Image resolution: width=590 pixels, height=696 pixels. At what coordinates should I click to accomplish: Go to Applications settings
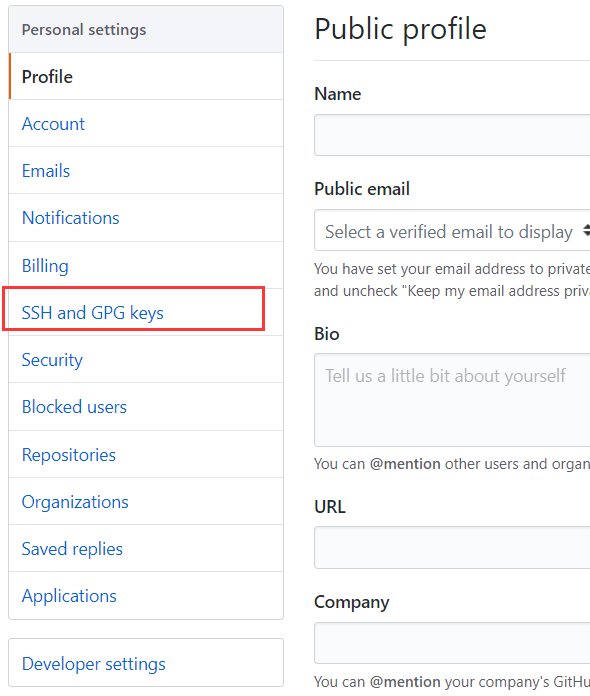coord(146,596)
